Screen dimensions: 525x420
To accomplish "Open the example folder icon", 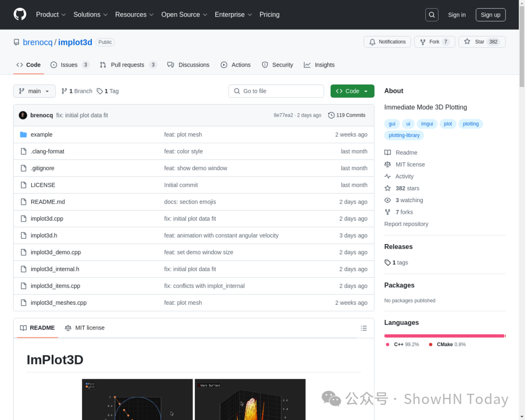I will pos(23,134).
